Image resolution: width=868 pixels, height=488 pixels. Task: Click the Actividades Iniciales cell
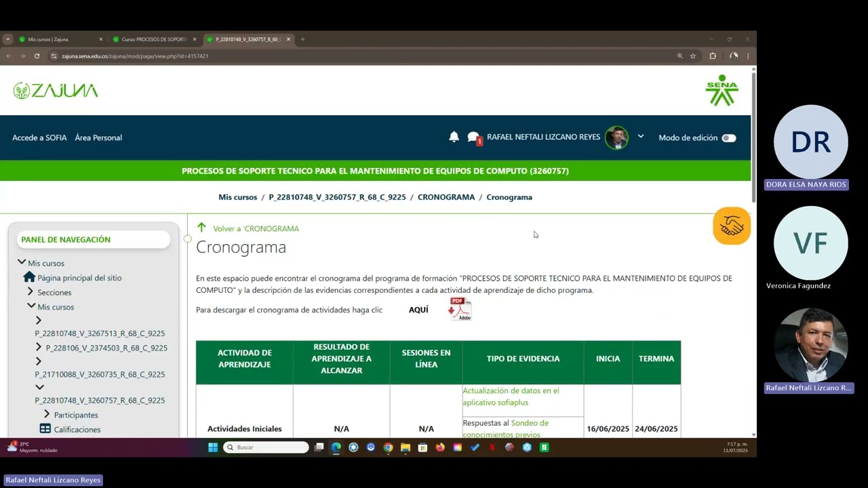(x=244, y=429)
